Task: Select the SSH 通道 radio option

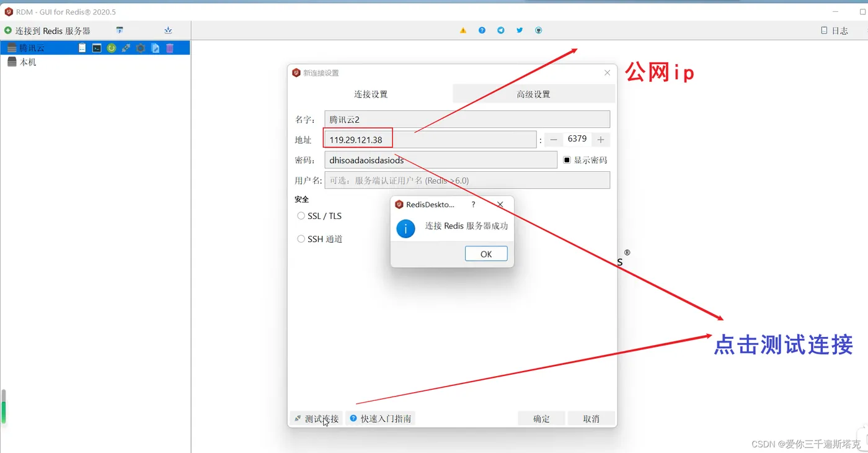Action: tap(301, 239)
